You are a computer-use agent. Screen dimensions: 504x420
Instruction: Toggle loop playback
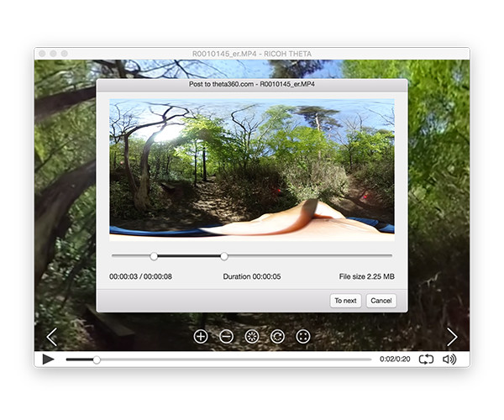[x=426, y=359]
